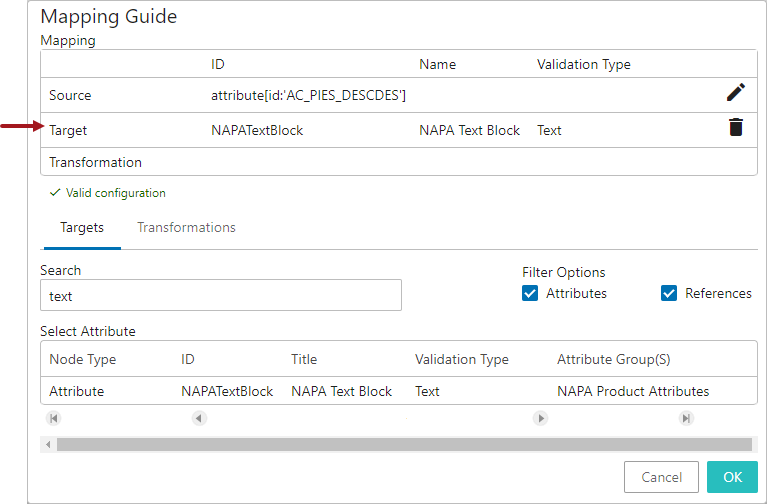The width and height of the screenshot is (767, 504).
Task: Go to previous page of attribute results
Action: (x=199, y=418)
